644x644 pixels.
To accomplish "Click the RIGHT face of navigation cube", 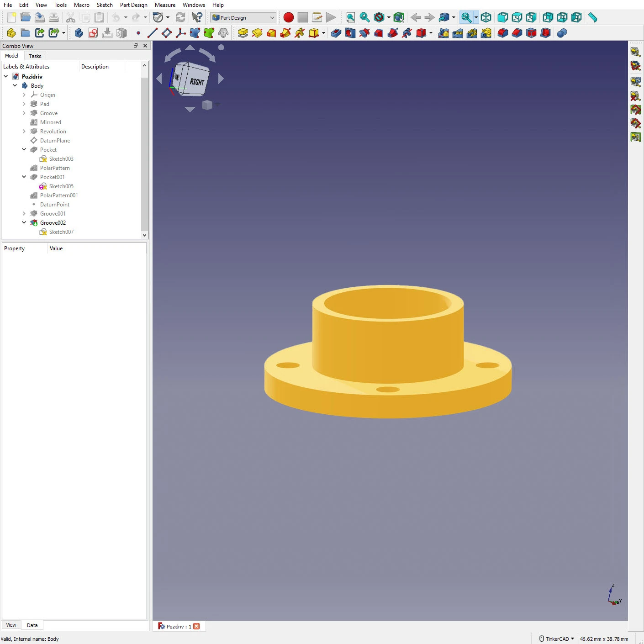I will [x=197, y=82].
